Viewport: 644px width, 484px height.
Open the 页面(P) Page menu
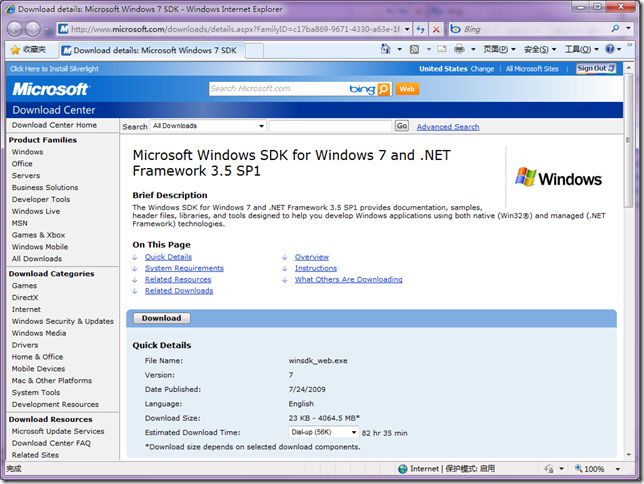[x=499, y=49]
